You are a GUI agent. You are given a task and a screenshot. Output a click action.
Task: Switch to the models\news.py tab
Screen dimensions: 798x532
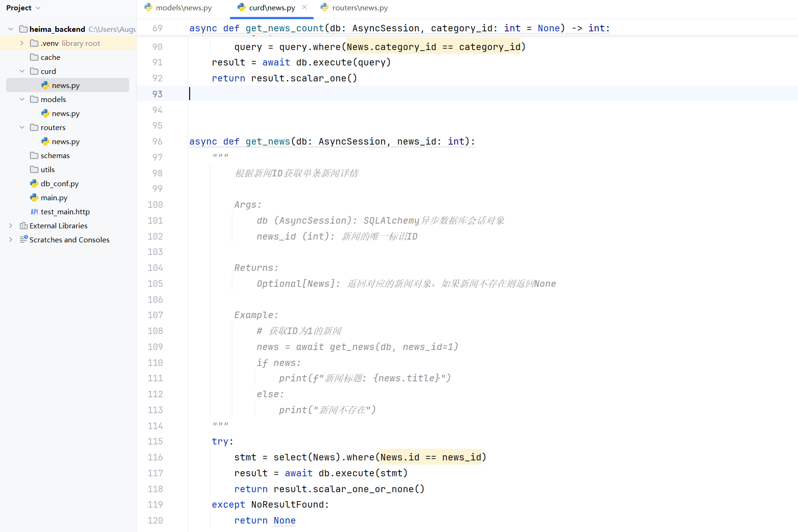point(183,7)
